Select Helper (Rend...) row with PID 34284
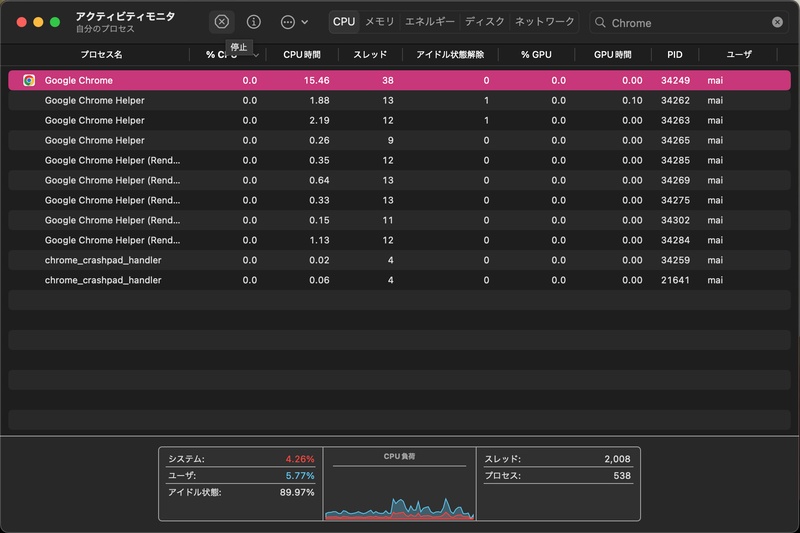The height and width of the screenshot is (533, 800). point(399,240)
